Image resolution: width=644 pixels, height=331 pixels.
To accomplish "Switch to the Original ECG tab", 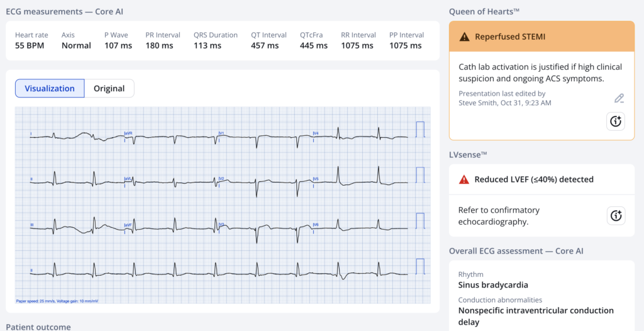I will coord(109,89).
